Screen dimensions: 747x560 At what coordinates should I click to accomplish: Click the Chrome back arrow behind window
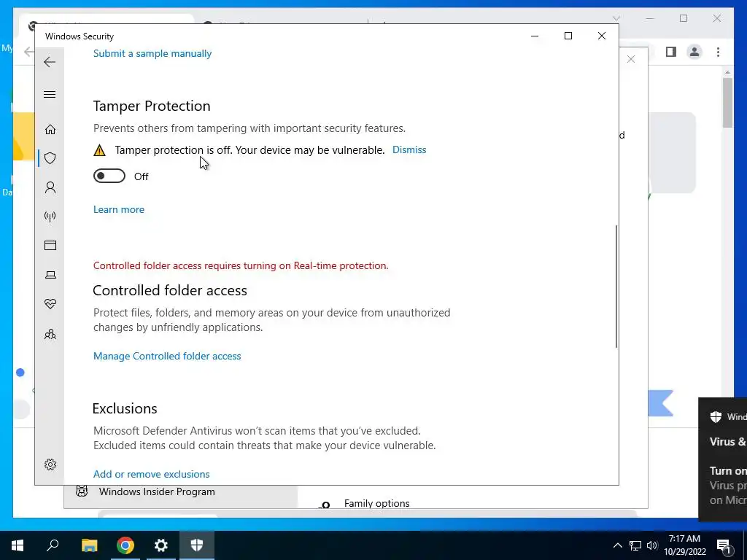point(28,52)
